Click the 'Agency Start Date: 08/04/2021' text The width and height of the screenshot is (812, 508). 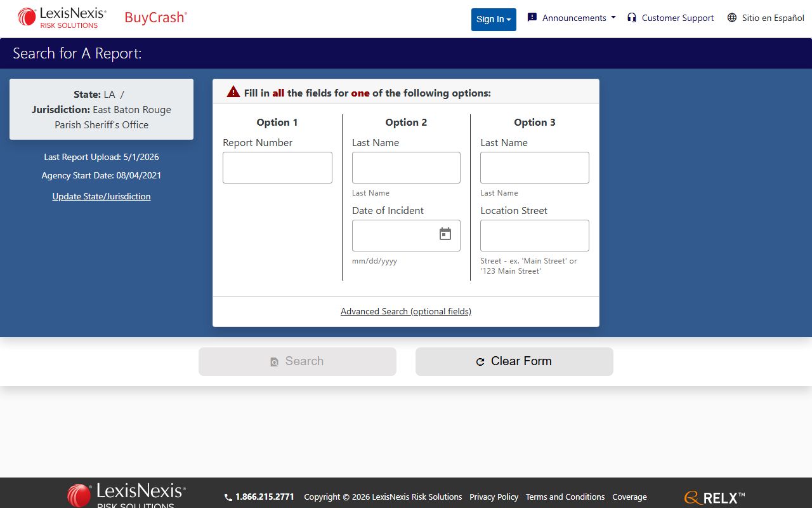pyautogui.click(x=101, y=175)
